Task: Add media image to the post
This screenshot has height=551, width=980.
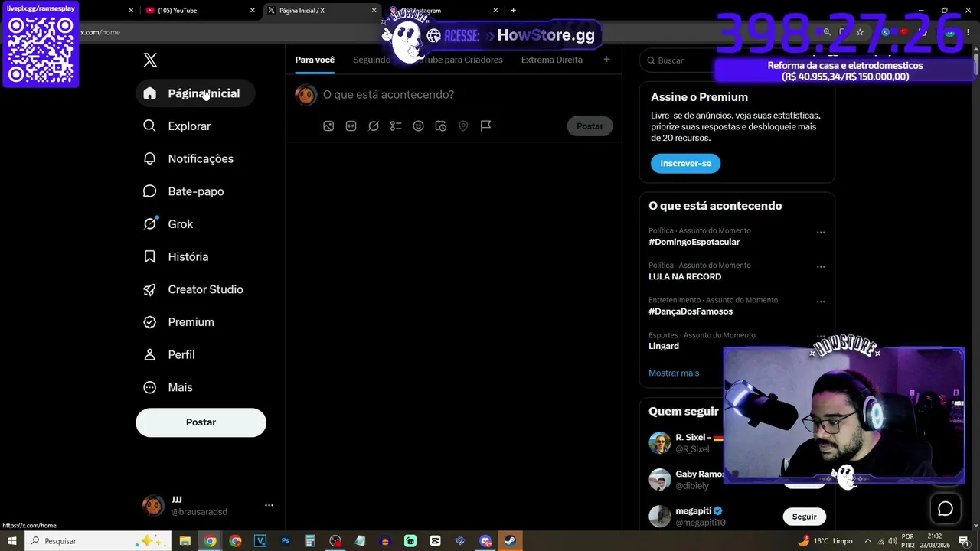Action: click(328, 126)
